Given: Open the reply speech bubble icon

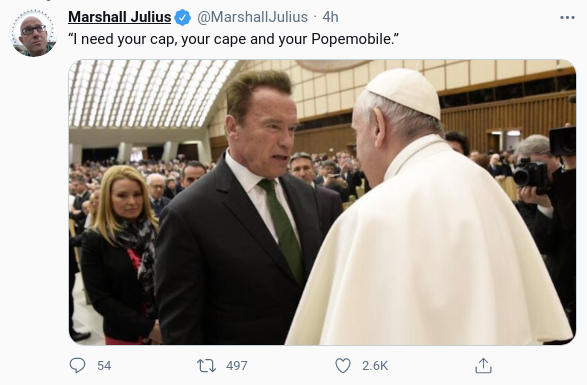Looking at the screenshot, I should point(77,366).
